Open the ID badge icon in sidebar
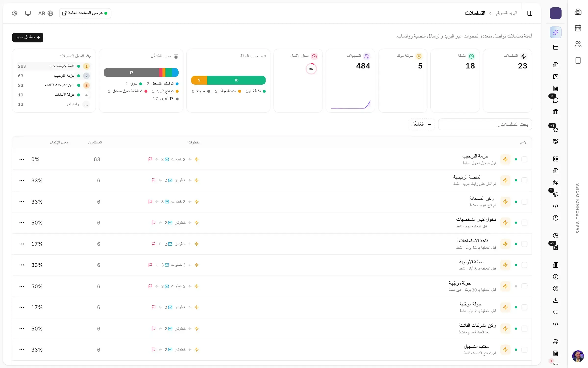The image size is (588, 368). click(555, 77)
